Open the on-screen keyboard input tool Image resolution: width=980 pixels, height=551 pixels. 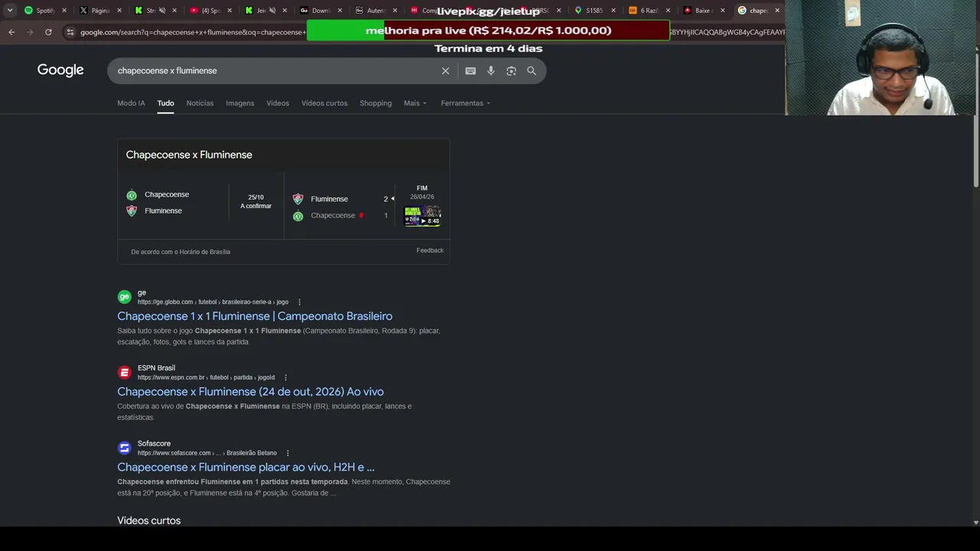[470, 70]
